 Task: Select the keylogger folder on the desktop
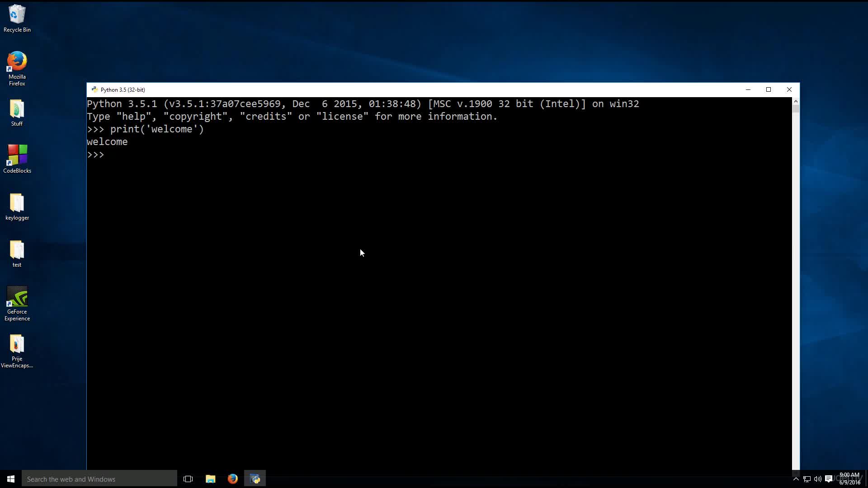click(17, 207)
